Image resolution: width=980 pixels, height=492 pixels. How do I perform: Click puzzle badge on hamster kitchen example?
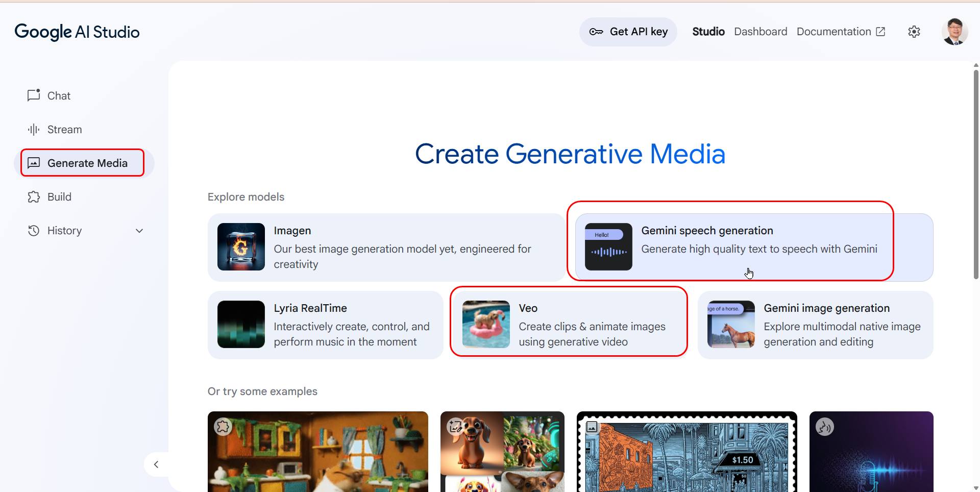pyautogui.click(x=223, y=427)
